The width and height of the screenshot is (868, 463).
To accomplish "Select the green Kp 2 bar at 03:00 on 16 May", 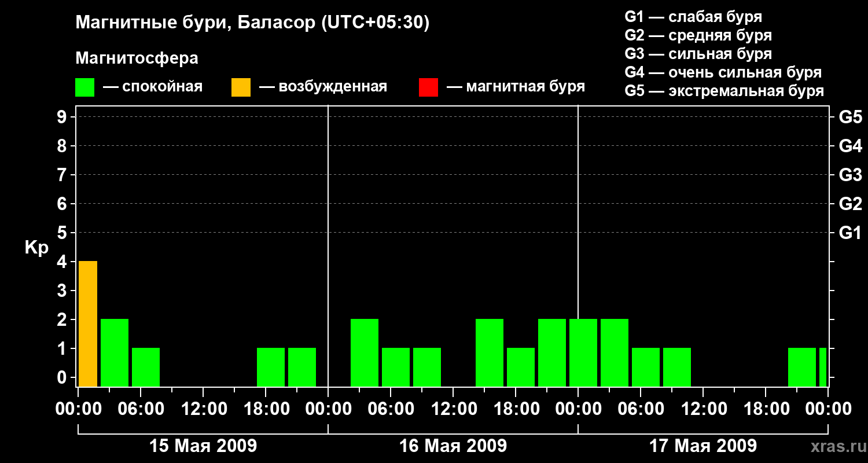I will click(x=365, y=352).
